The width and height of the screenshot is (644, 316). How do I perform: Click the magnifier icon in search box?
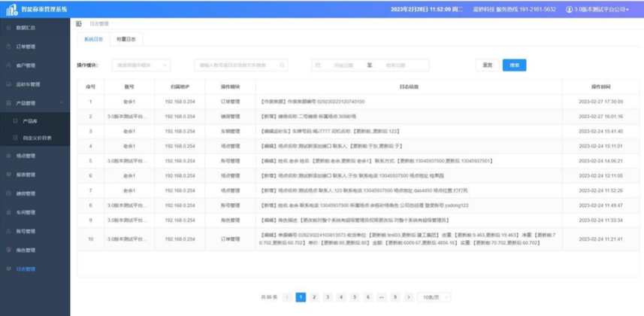(x=282, y=65)
